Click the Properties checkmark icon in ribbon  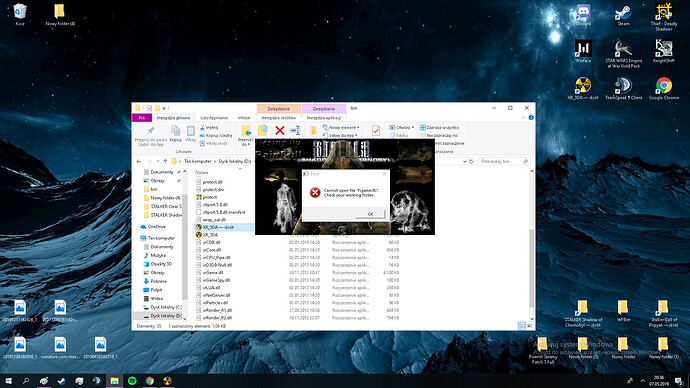point(376,131)
